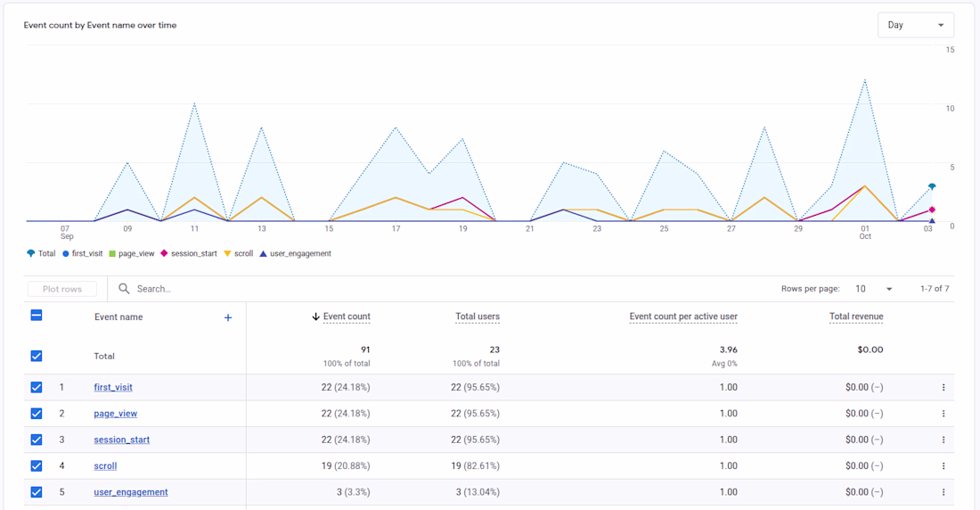The width and height of the screenshot is (980, 510).
Task: Open the user_engagement event link
Action: pyautogui.click(x=131, y=492)
